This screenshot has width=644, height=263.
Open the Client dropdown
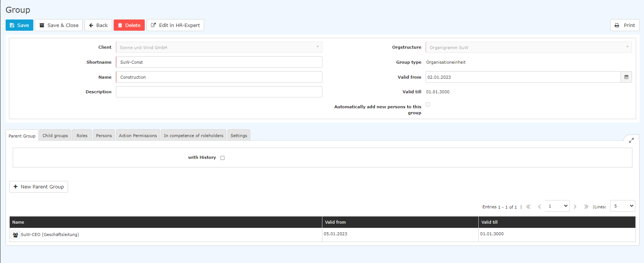click(219, 47)
